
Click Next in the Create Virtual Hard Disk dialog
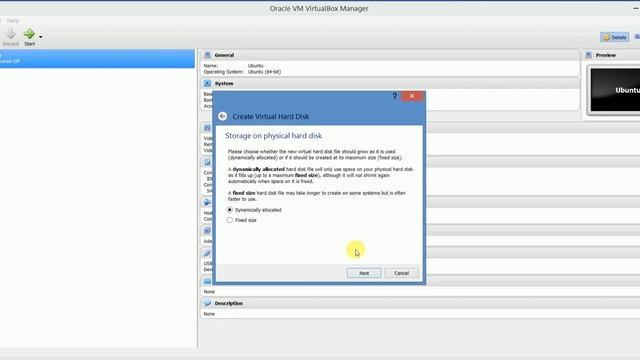364,273
